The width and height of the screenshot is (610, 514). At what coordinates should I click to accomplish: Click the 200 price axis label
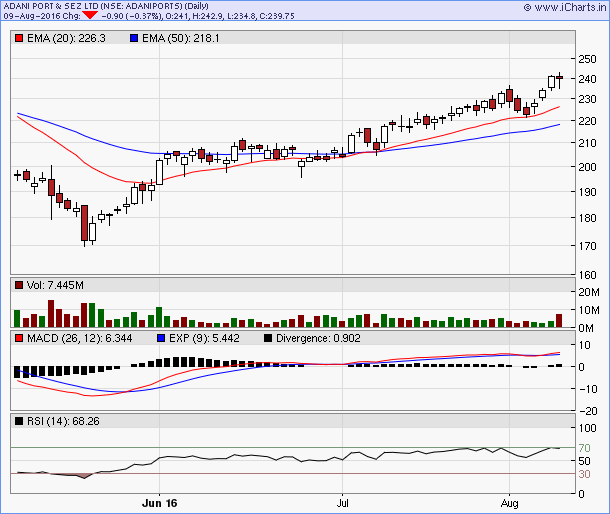pos(587,167)
